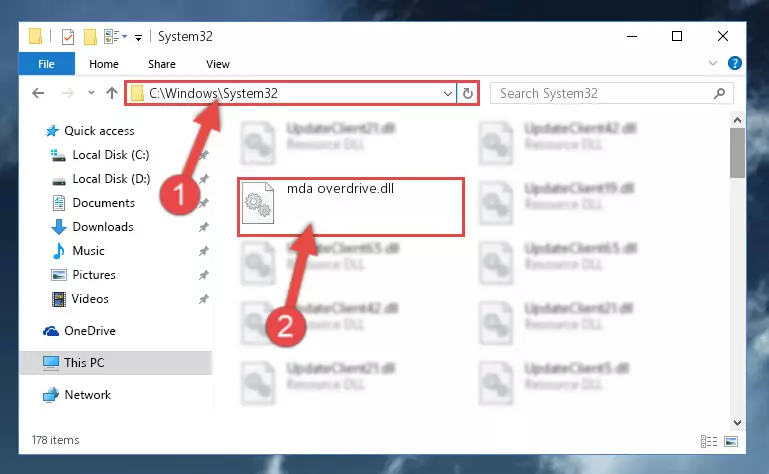Click the Search System32 input field

pyautogui.click(x=602, y=93)
